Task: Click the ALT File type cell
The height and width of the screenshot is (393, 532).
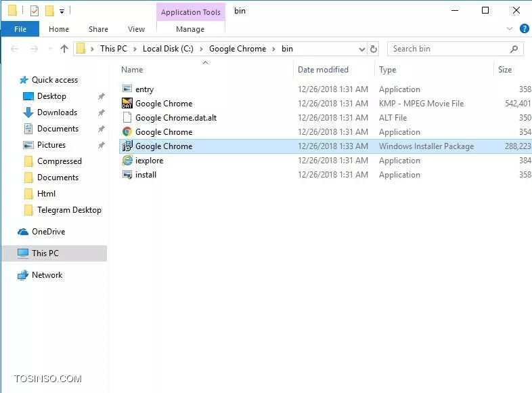Action: 393,118
